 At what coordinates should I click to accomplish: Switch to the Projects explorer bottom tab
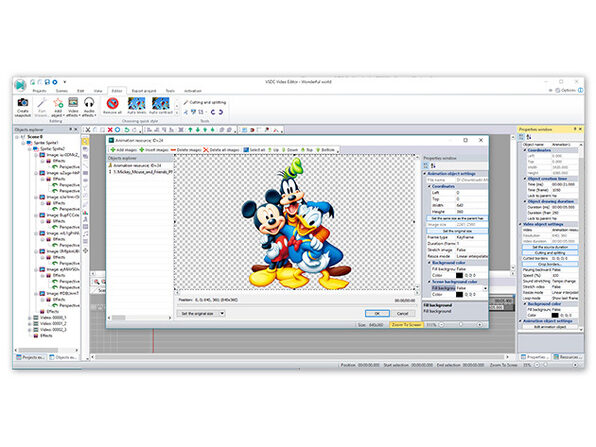point(30,357)
